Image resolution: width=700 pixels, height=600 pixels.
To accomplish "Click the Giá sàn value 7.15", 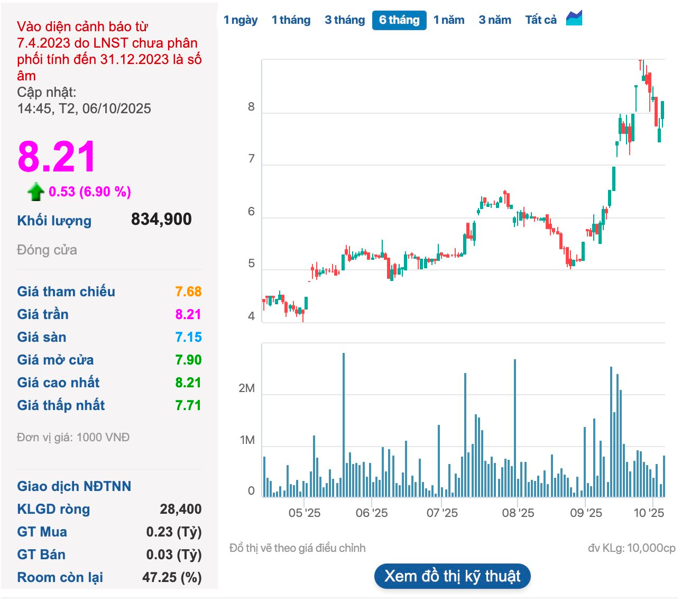I will 188,337.
